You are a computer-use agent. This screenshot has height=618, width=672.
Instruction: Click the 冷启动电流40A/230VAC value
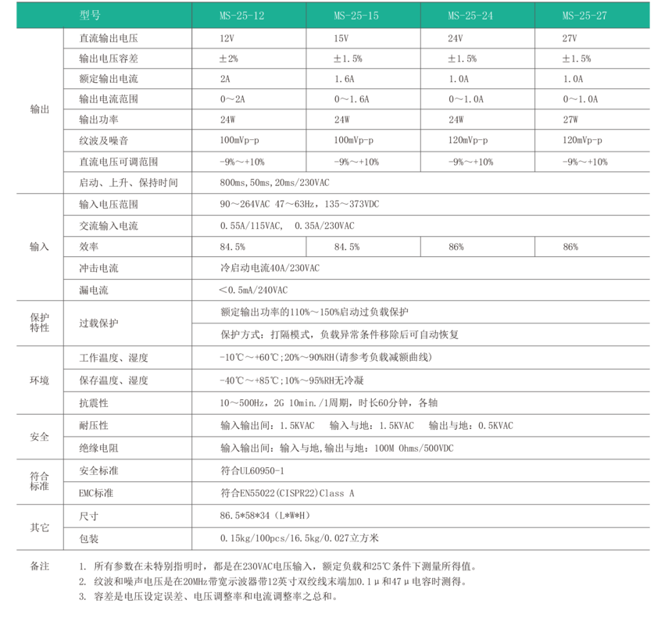270,268
